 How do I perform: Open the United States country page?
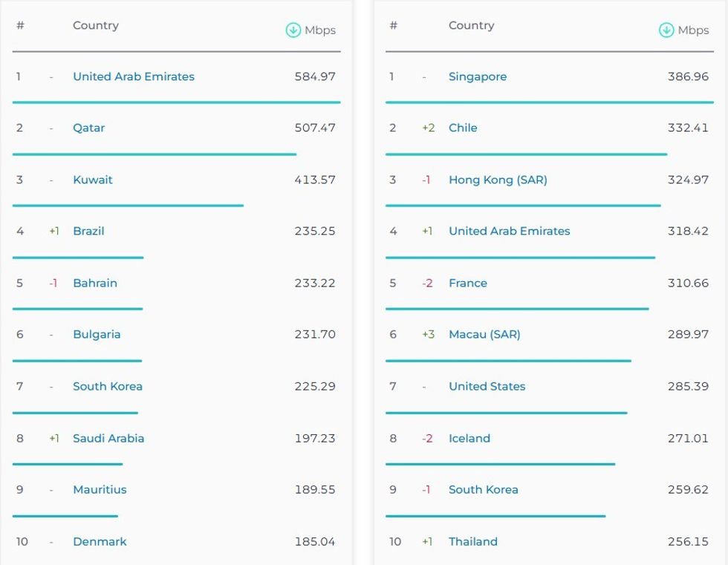487,386
